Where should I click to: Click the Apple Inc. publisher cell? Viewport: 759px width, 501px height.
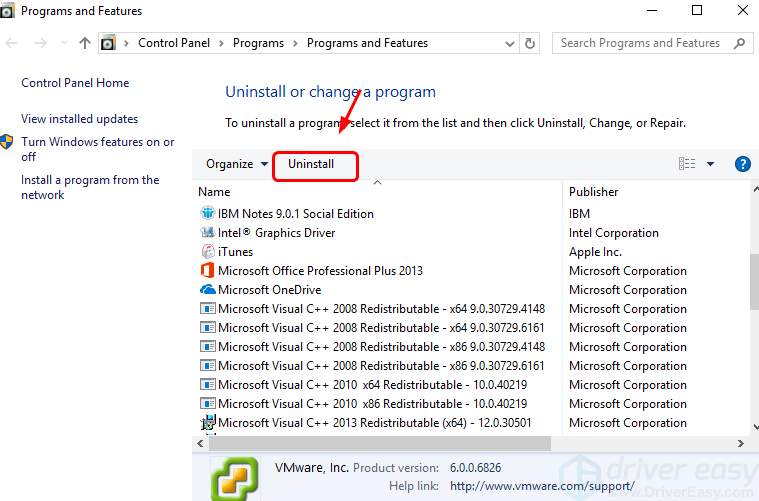tap(595, 252)
